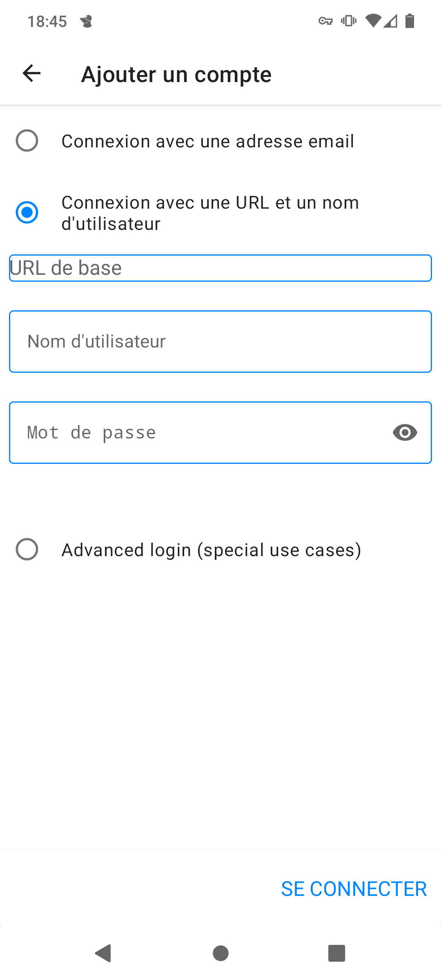Tap the notification icon beside the clock
This screenshot has height=980, width=441.
click(x=86, y=21)
